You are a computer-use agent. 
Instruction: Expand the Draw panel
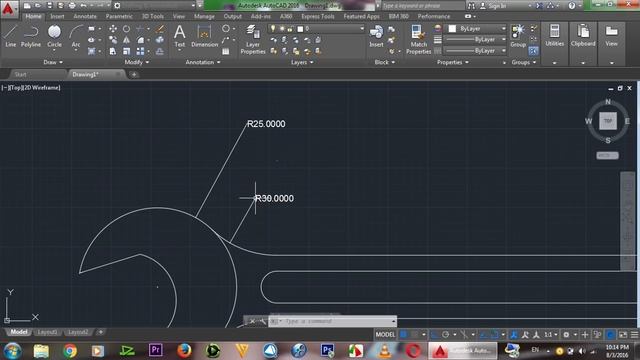click(53, 62)
